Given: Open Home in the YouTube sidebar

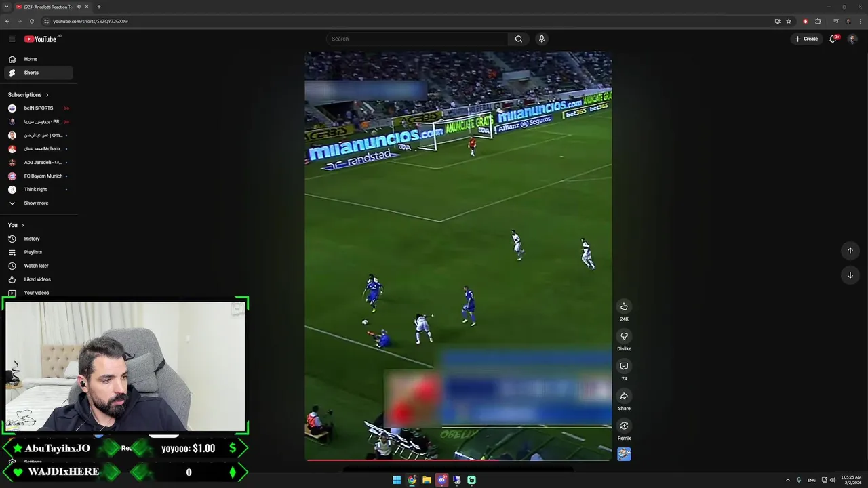Looking at the screenshot, I should (x=39, y=59).
